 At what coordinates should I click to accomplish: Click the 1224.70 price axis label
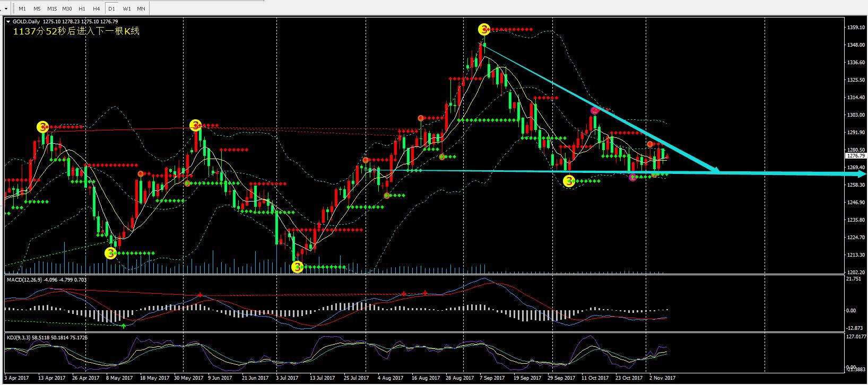tap(855, 238)
